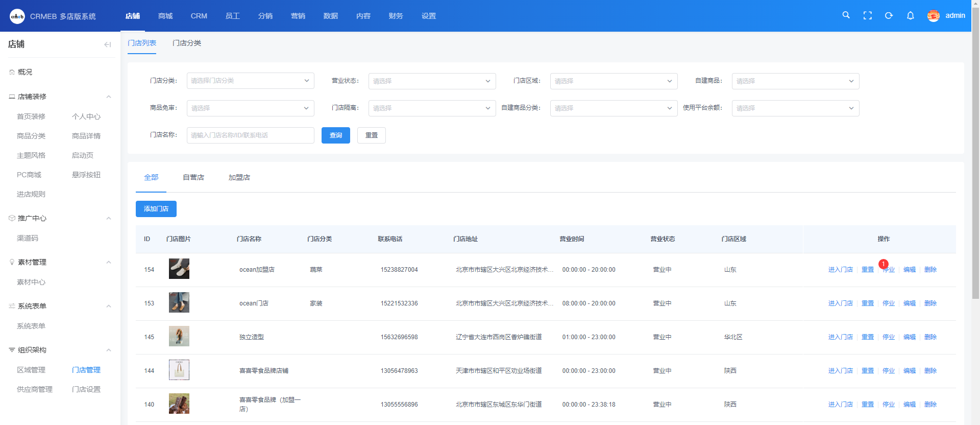Screen dimensions: 980x425
Task: Open the 使用平台余额 dropdown
Action: click(795, 108)
